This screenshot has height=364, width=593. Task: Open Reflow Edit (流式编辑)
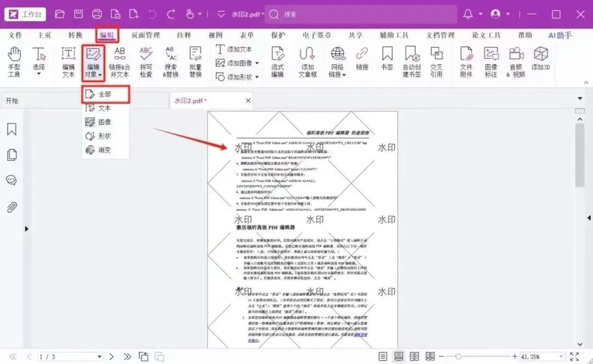(x=277, y=62)
